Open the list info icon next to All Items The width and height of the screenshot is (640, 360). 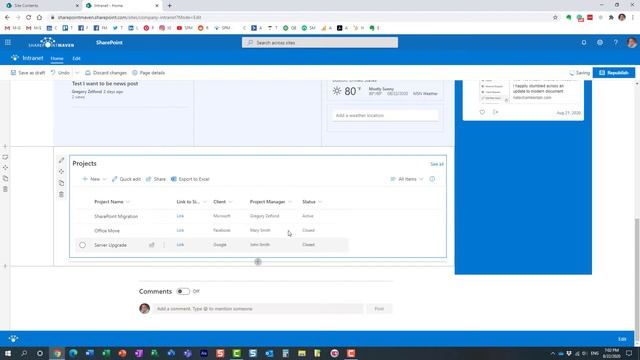[x=432, y=179]
